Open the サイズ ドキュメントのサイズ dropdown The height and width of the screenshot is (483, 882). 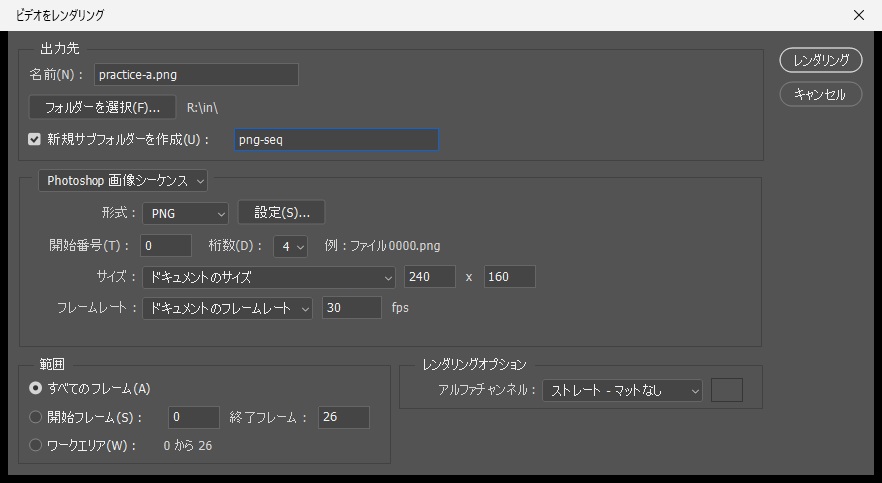[268, 277]
